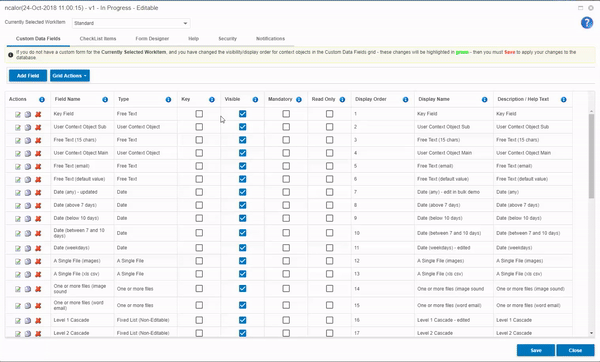Edit the Date (any) - updated row
This screenshot has height=362, width=600.
click(x=18, y=192)
